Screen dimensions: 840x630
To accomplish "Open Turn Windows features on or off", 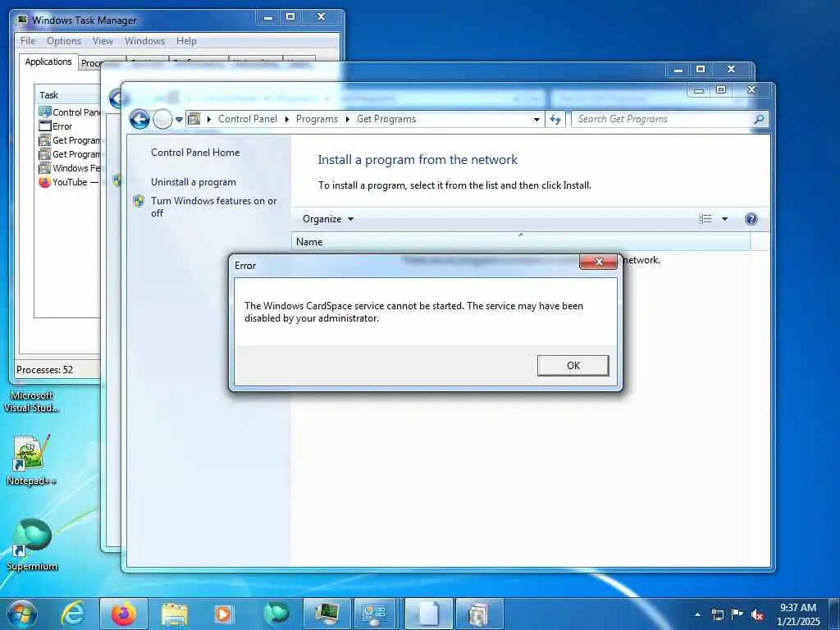I will [213, 207].
